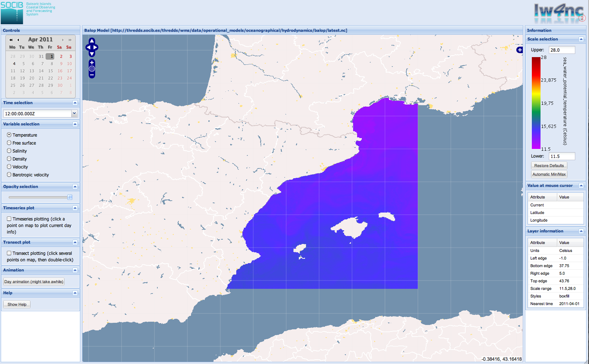The image size is (589, 364).
Task: Select the Salinity variable
Action: tap(9, 151)
